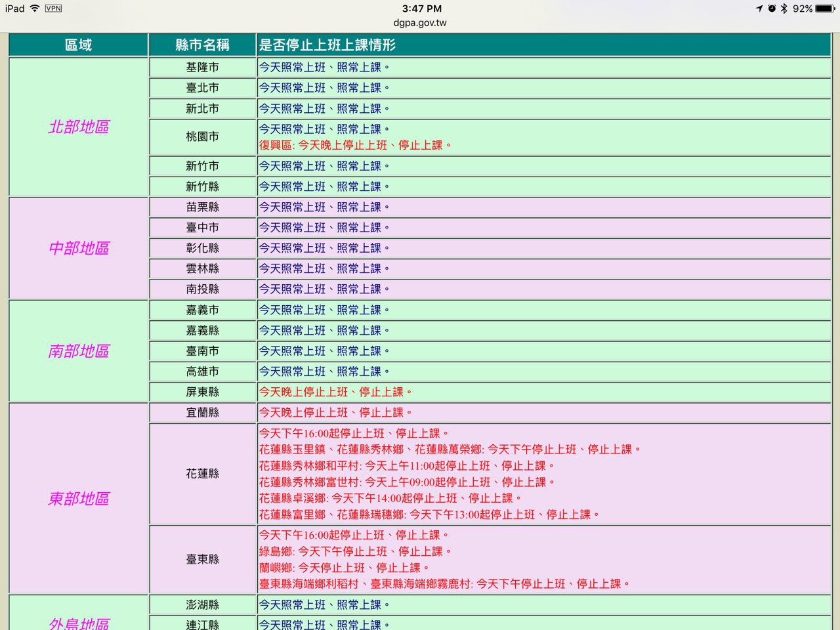Tap the alarm clock status icon
Screen dimensions: 840x630
coord(772,9)
